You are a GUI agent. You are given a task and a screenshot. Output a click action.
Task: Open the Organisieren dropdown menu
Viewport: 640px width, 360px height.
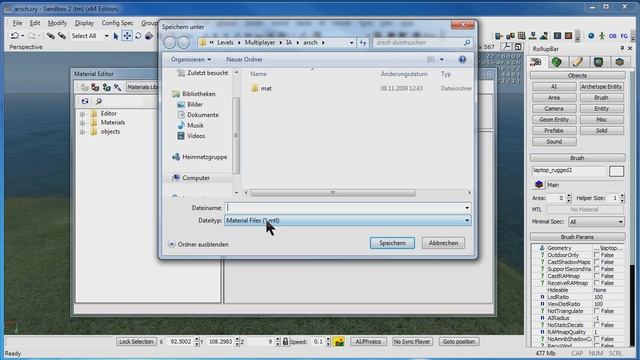[191, 60]
